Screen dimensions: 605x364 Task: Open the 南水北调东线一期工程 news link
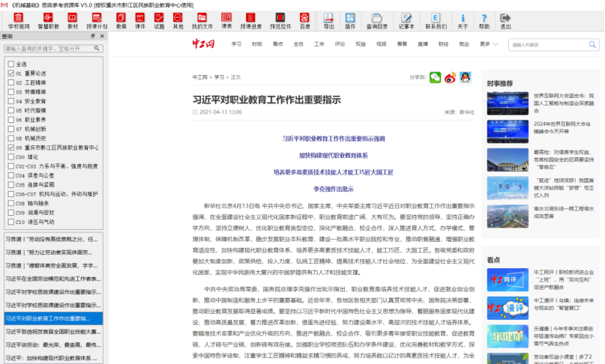[x=563, y=212]
